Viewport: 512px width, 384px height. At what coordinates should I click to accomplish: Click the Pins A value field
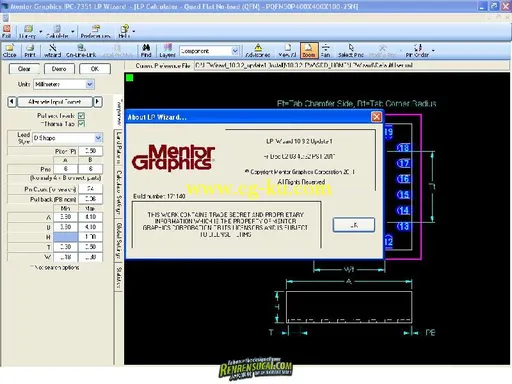point(66,169)
